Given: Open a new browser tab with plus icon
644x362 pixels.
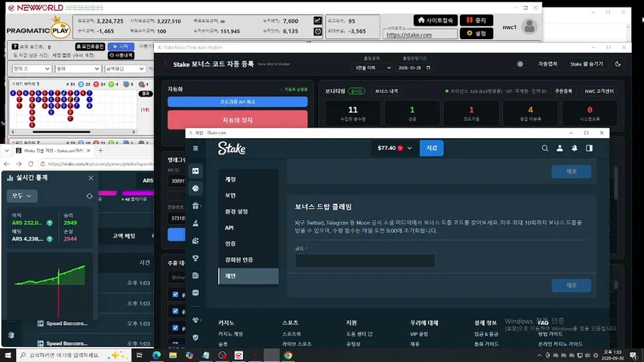Looking at the screenshot, I should coord(100,151).
